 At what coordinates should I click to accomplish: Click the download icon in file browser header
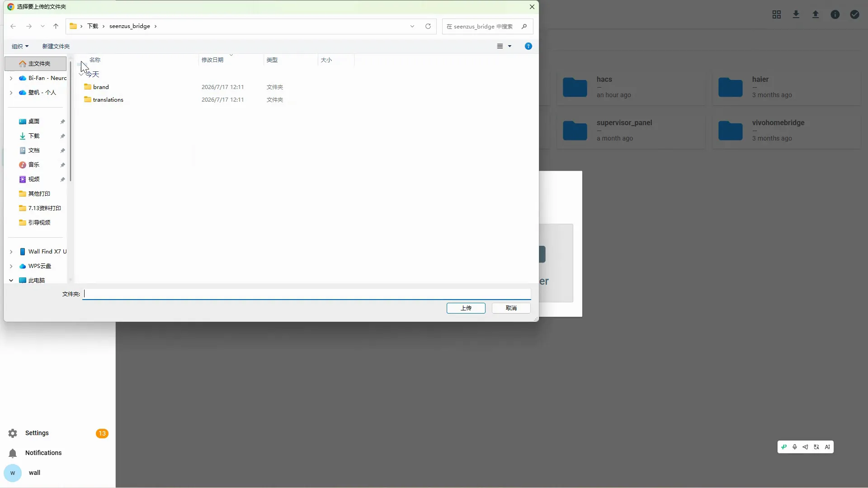tap(796, 14)
